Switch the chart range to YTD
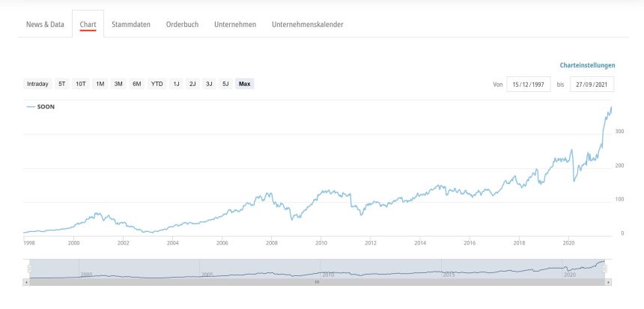Screen dimensions: 644x309 click(157, 84)
